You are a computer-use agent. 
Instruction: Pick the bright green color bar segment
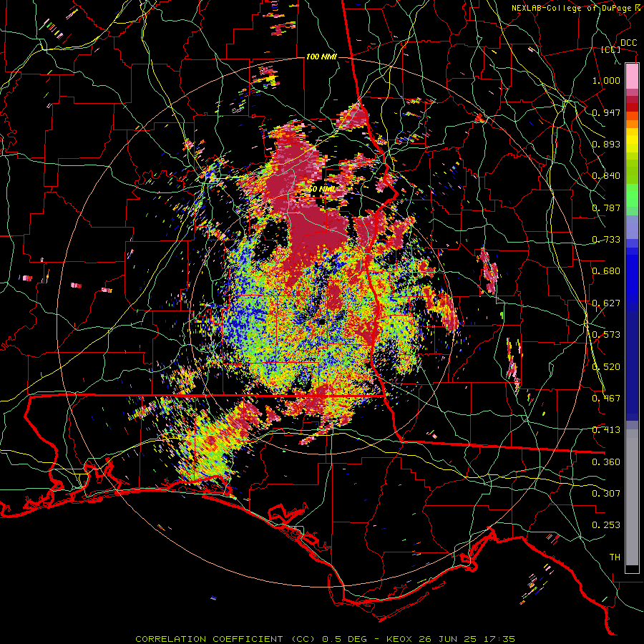(x=632, y=195)
